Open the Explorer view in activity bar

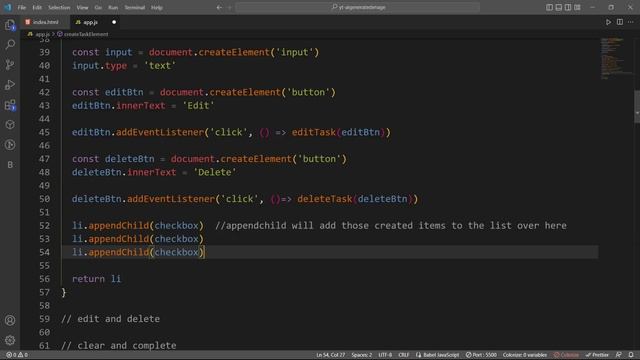(10, 25)
